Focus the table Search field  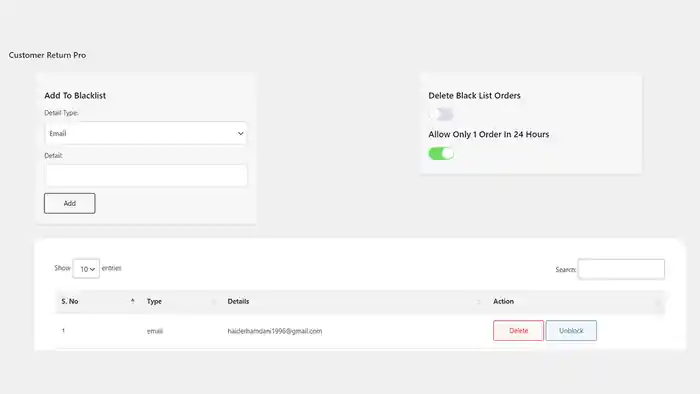pyautogui.click(x=621, y=269)
